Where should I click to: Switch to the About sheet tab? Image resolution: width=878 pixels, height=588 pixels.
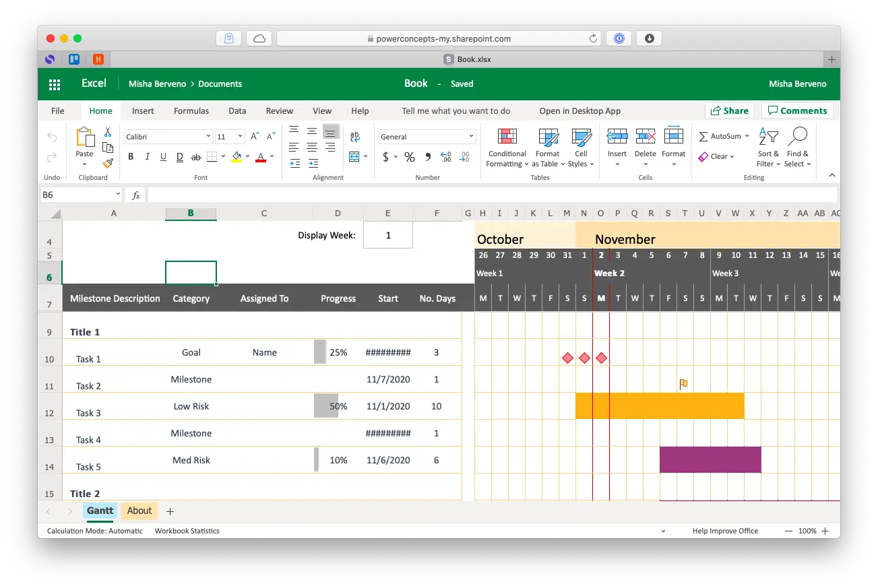[x=139, y=511]
